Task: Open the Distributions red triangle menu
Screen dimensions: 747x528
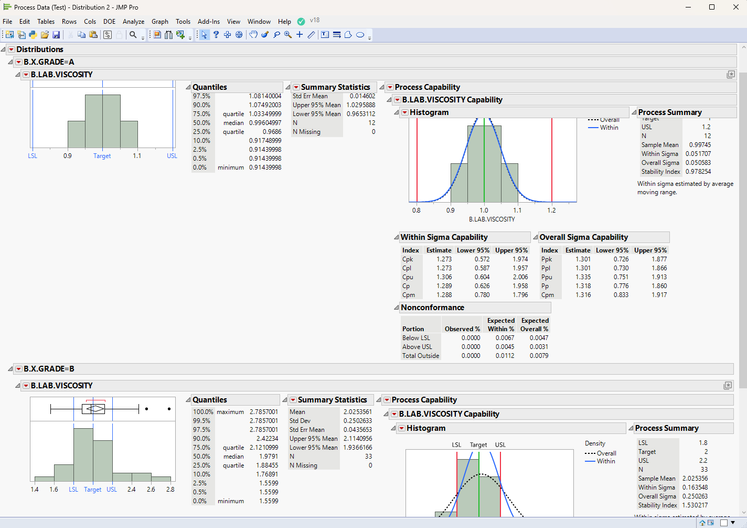Action: coord(11,49)
